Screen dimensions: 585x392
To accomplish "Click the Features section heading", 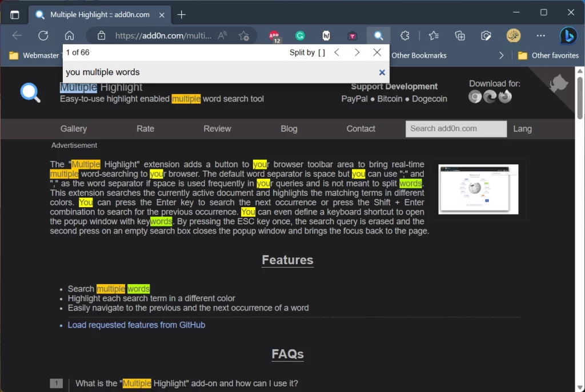I will pos(287,260).
